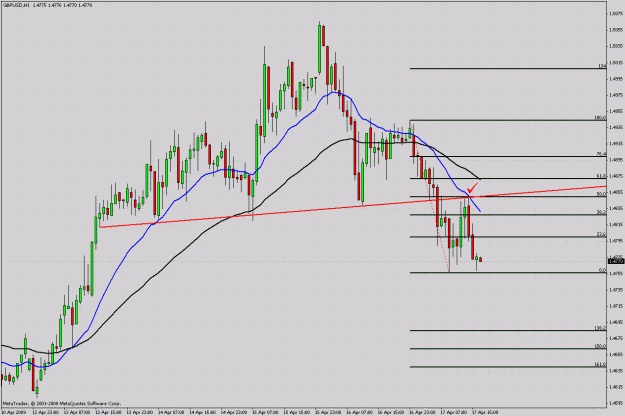Select the red ascending trendline

point(353,206)
